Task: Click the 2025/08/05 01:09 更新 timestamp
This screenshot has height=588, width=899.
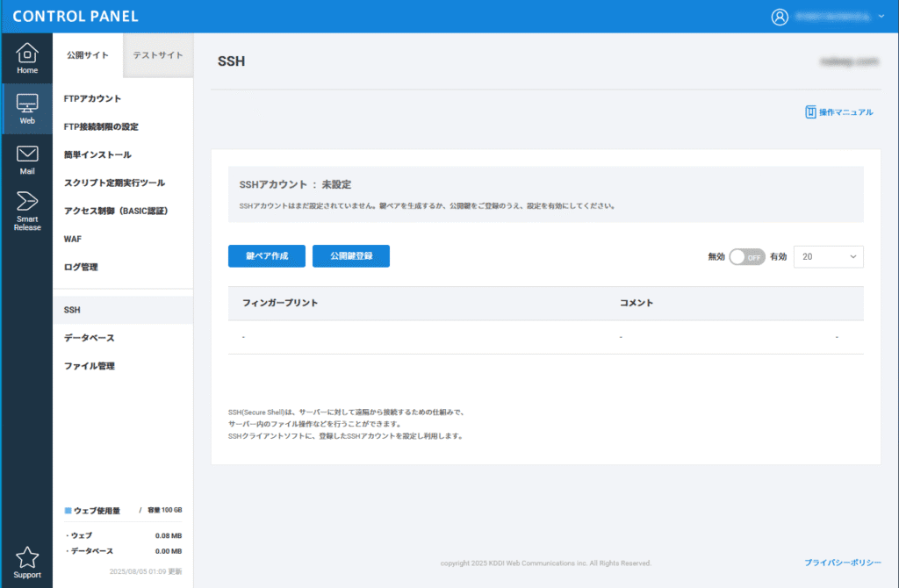Action: point(146,571)
